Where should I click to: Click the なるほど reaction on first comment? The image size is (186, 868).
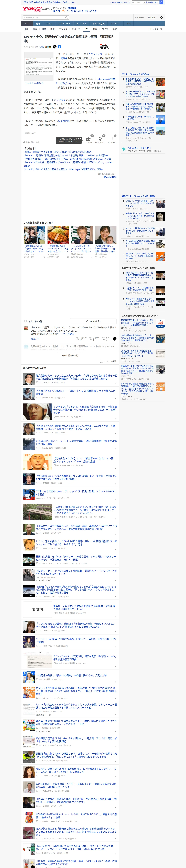pyautogui.click(x=94, y=339)
